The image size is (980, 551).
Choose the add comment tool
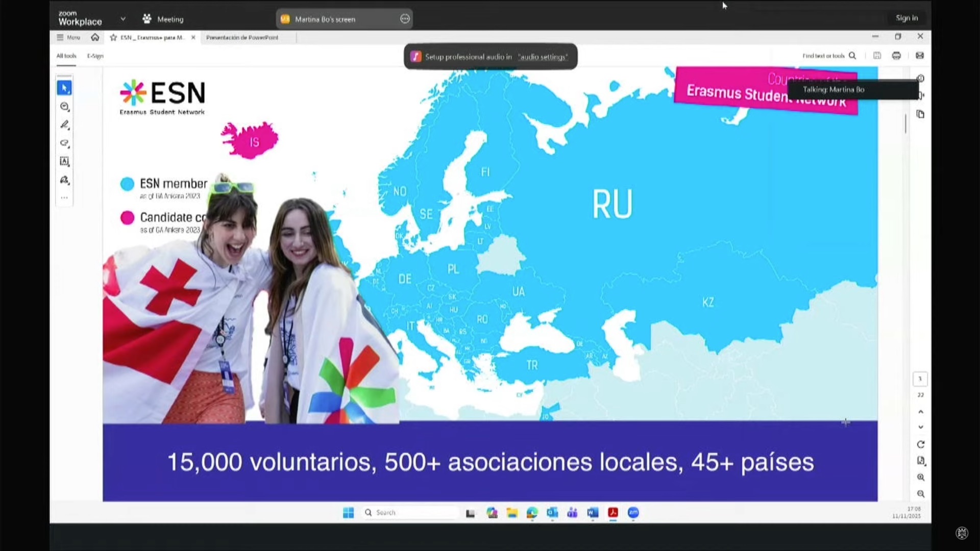pyautogui.click(x=64, y=107)
